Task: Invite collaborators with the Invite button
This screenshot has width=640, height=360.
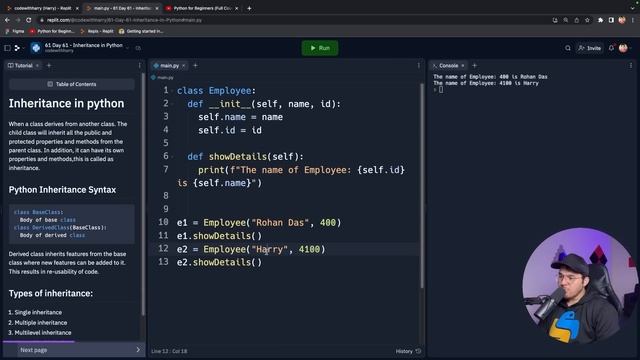Action: click(x=589, y=48)
